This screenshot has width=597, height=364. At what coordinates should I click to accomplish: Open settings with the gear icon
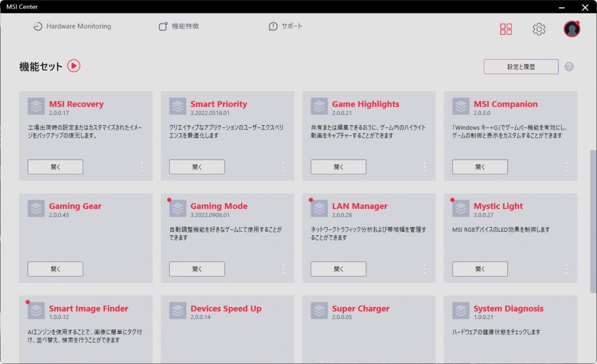539,29
